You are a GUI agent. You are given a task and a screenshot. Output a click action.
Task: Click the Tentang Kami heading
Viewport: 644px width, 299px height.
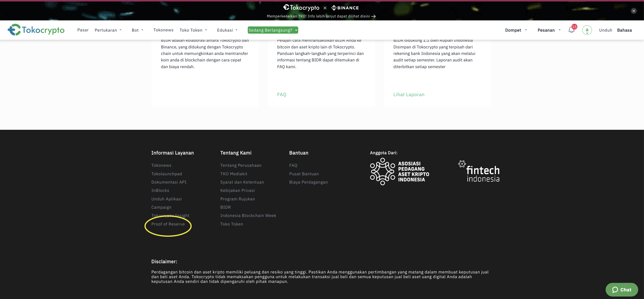pos(236,153)
